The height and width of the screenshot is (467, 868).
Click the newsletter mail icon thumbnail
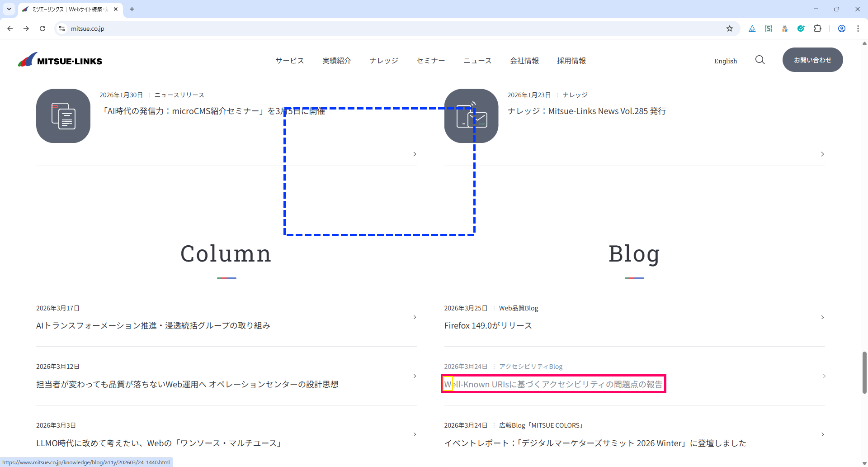click(471, 116)
